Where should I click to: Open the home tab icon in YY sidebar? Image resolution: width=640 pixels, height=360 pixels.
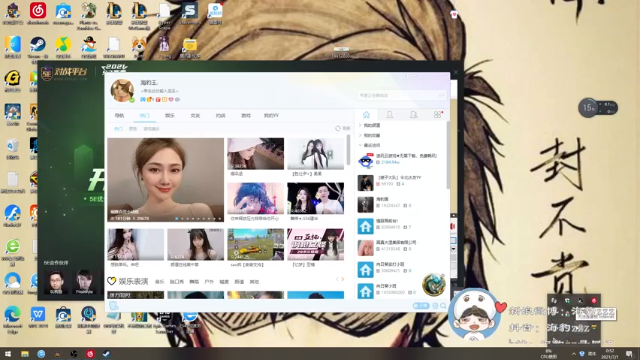(366, 115)
